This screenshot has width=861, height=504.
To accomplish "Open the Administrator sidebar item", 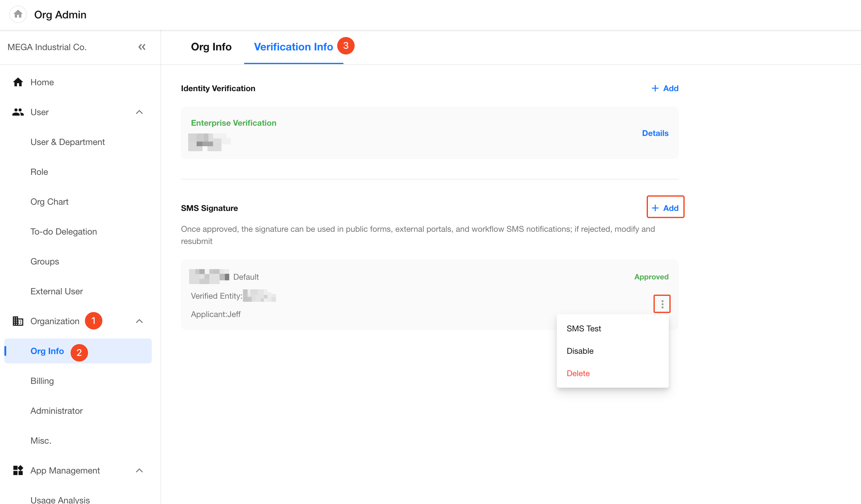I will (x=56, y=410).
